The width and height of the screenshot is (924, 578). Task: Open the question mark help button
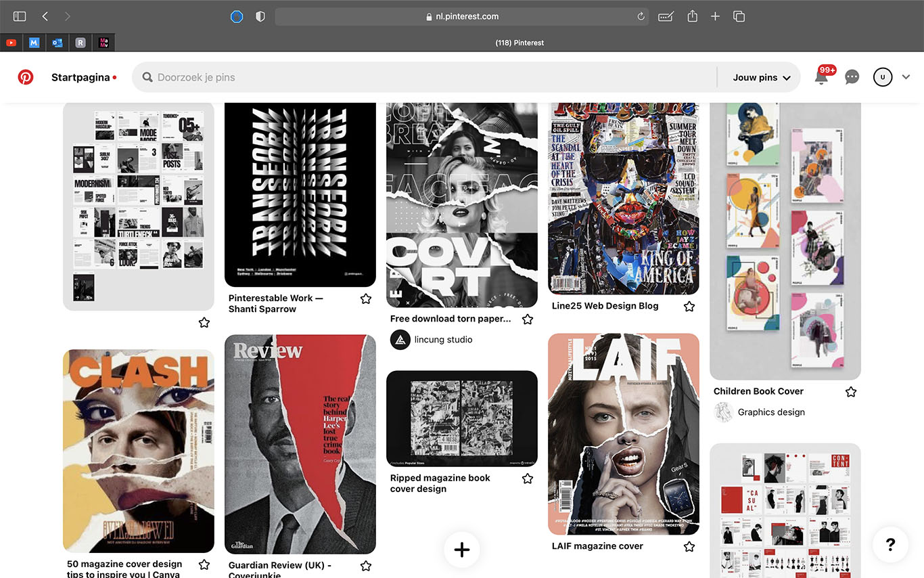tap(890, 544)
